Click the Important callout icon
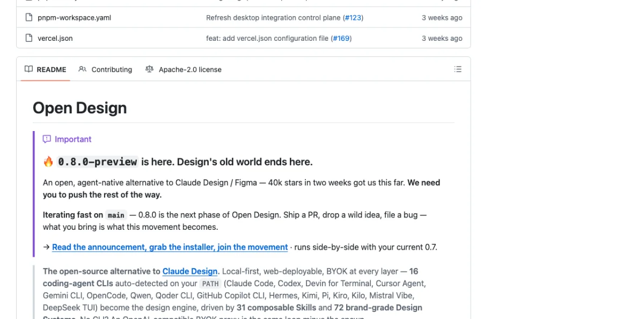Screen dimensions: 644x319 [47, 139]
